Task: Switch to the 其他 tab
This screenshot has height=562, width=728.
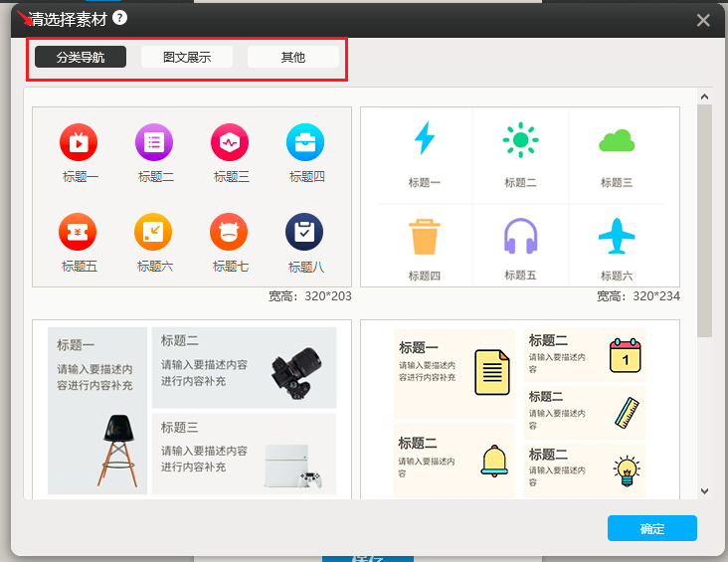Action: [293, 57]
